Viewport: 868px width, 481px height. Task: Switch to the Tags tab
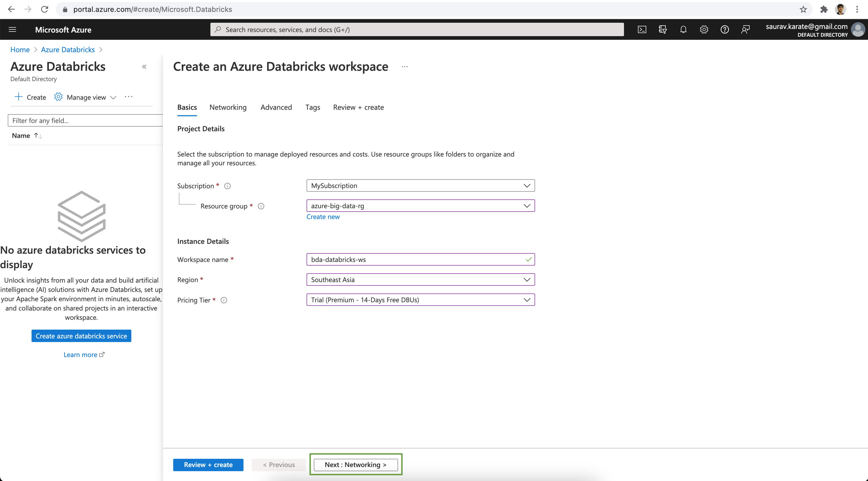tap(313, 107)
